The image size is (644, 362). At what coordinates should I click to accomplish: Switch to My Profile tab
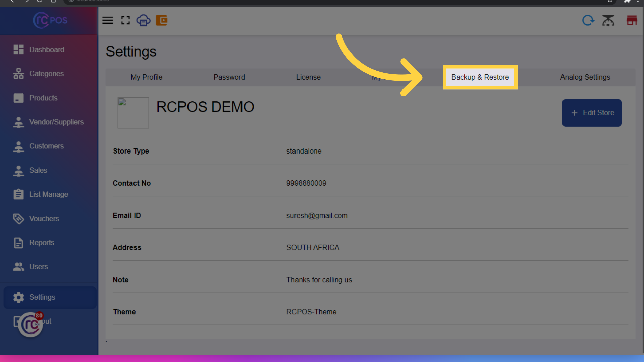[147, 77]
